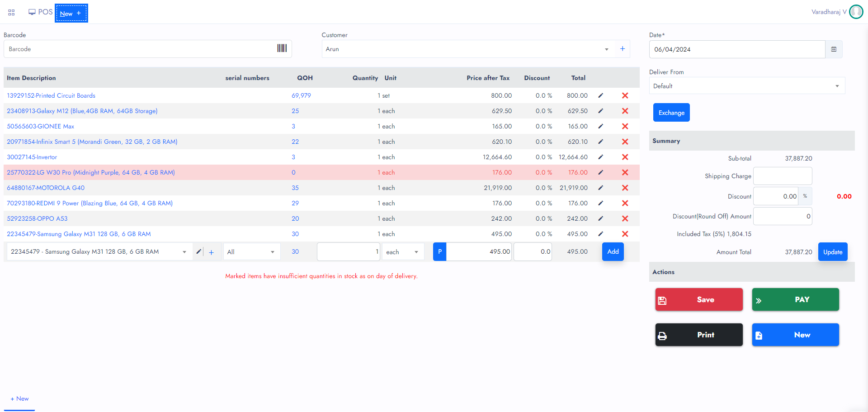Open the 52923258-OPPO A53 item link
Viewport: 868px width, 412px height.
coord(37,218)
